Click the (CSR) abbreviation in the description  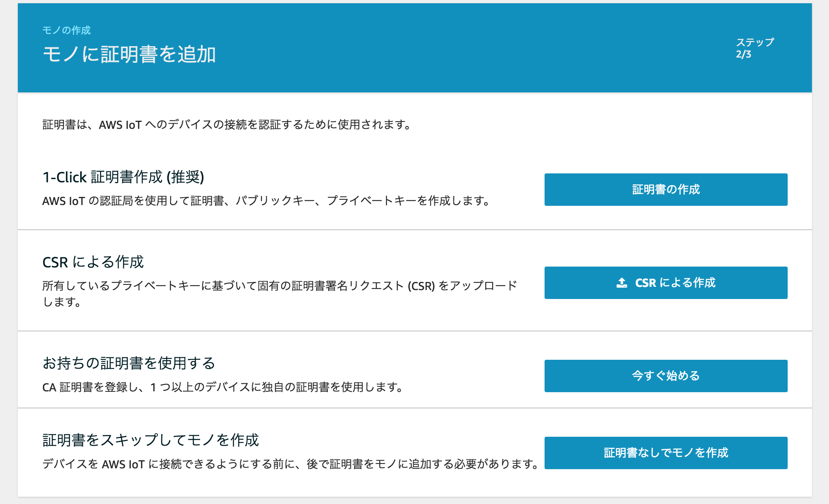coord(421,286)
